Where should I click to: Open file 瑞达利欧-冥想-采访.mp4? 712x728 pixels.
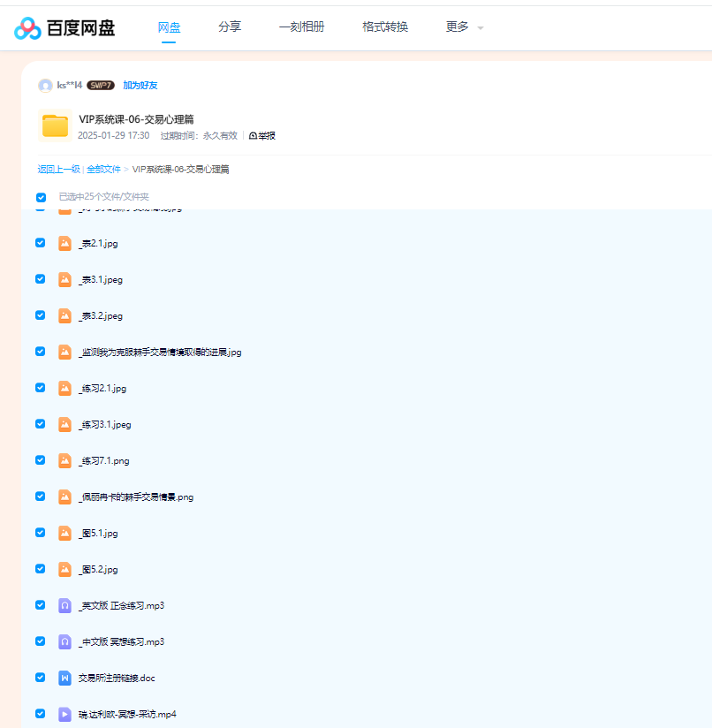127,714
